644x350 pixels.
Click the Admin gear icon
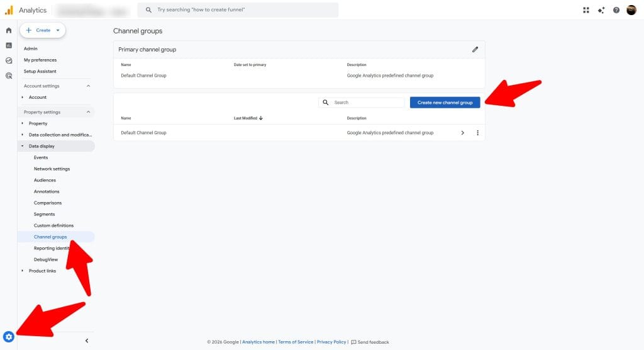pos(9,337)
